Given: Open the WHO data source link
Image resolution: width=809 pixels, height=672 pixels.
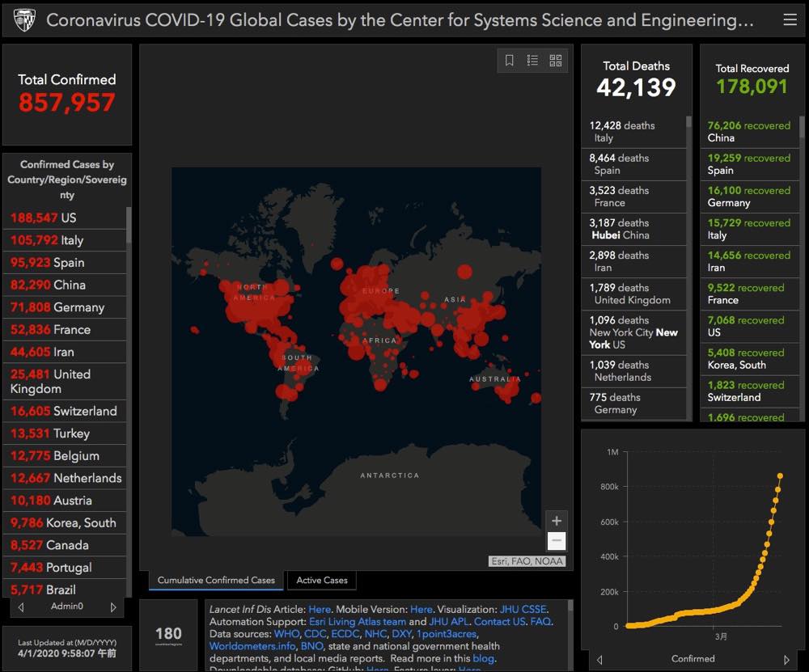Looking at the screenshot, I should click(x=286, y=634).
